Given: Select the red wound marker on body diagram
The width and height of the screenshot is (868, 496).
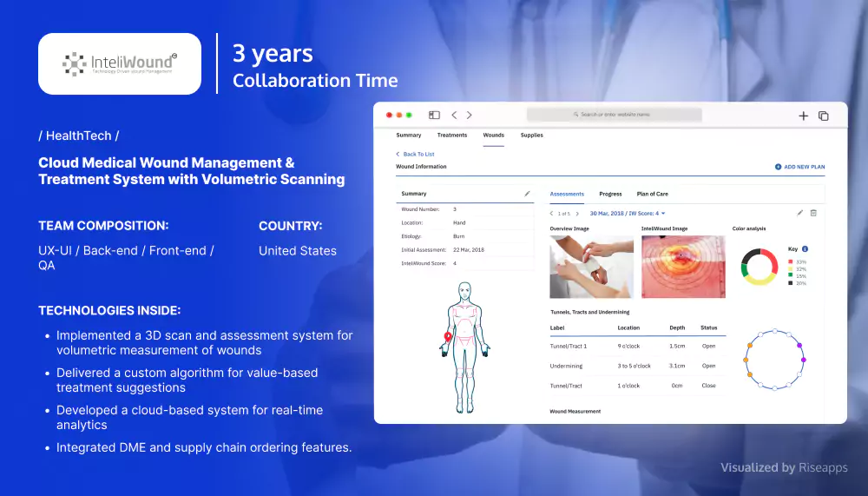Looking at the screenshot, I should pyautogui.click(x=448, y=336).
